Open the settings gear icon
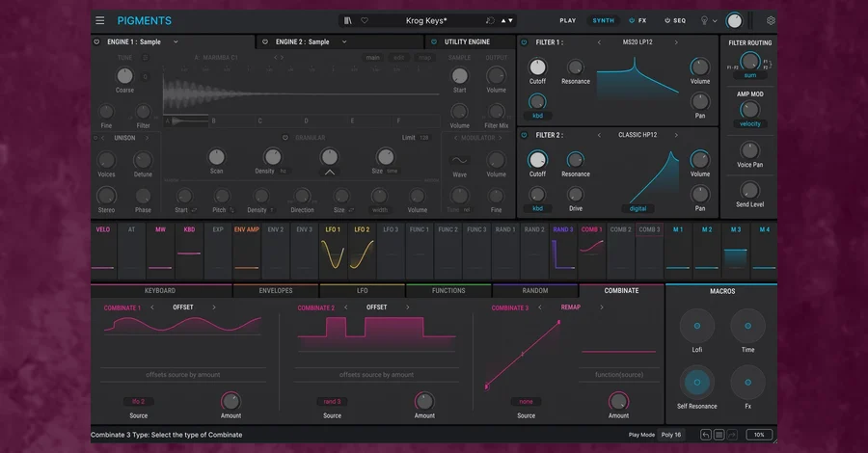Image resolution: width=868 pixels, height=453 pixels. 771,20
